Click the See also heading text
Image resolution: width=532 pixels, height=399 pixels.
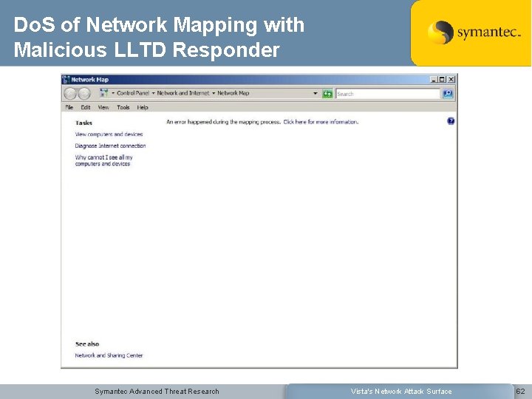(87, 344)
